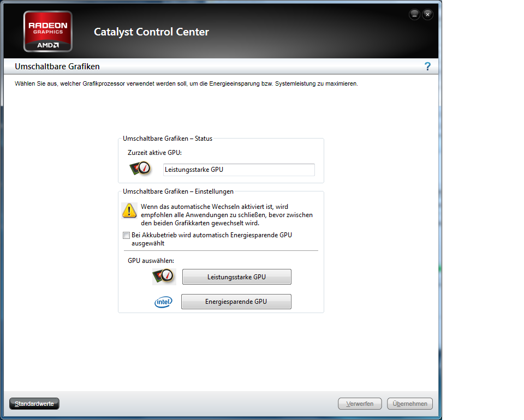Discard changes with Verwerfen

click(360, 404)
